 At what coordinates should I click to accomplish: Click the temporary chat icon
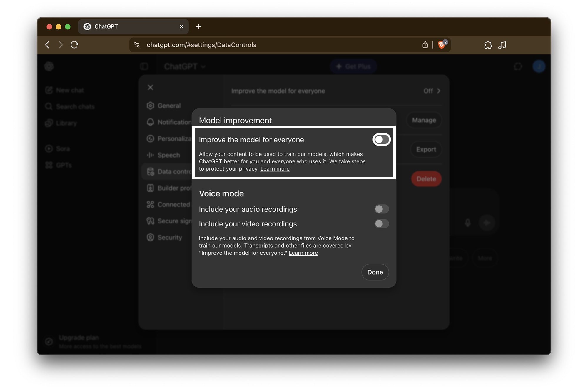(518, 66)
